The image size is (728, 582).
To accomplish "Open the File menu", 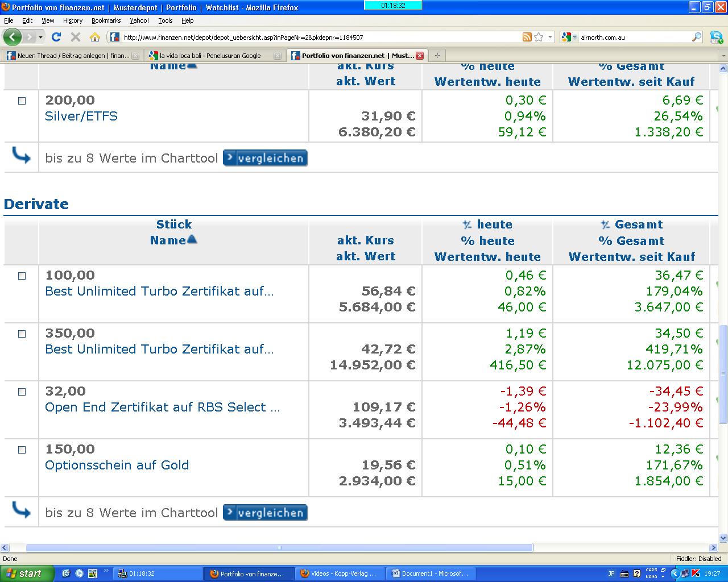I will [x=9, y=20].
